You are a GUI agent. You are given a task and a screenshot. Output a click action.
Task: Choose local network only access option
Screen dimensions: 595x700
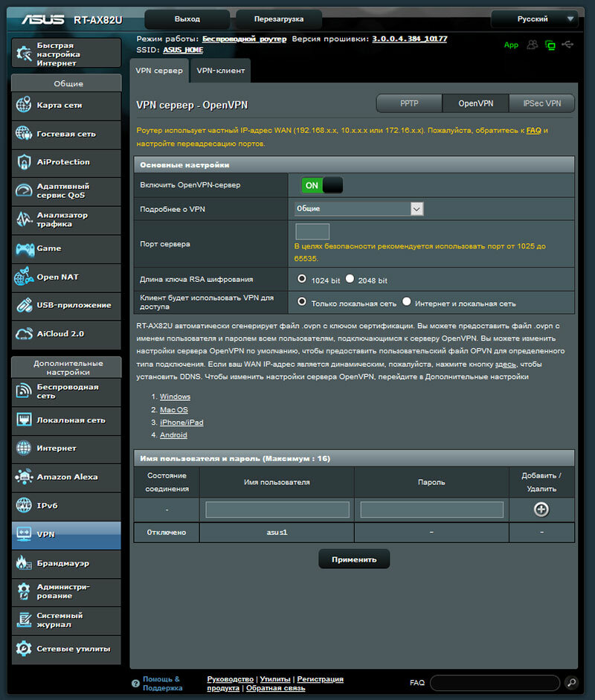[302, 302]
